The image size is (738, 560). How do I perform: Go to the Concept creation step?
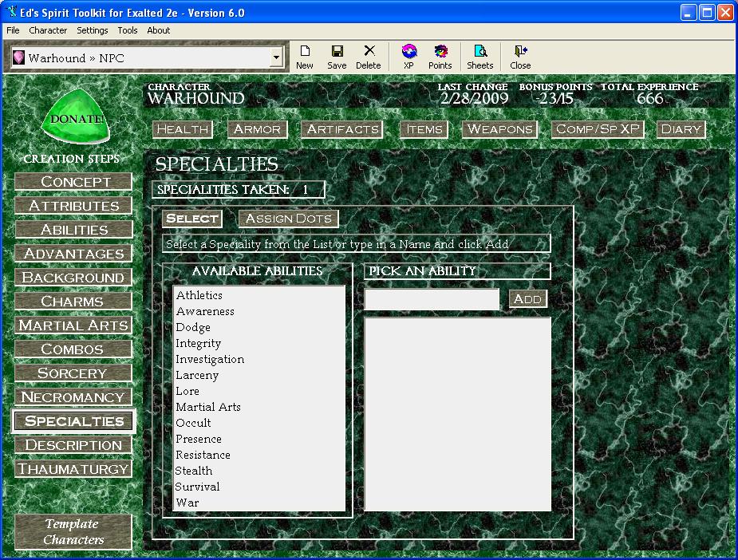pos(73,182)
